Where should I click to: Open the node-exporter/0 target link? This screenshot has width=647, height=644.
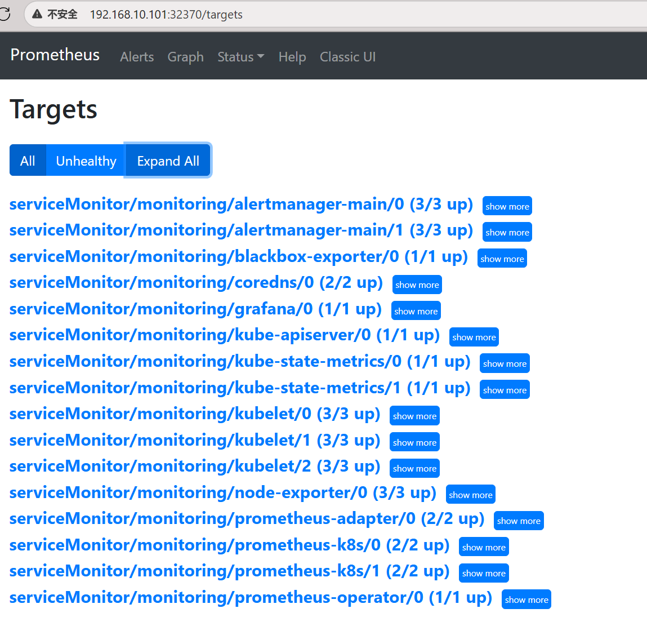point(223,493)
